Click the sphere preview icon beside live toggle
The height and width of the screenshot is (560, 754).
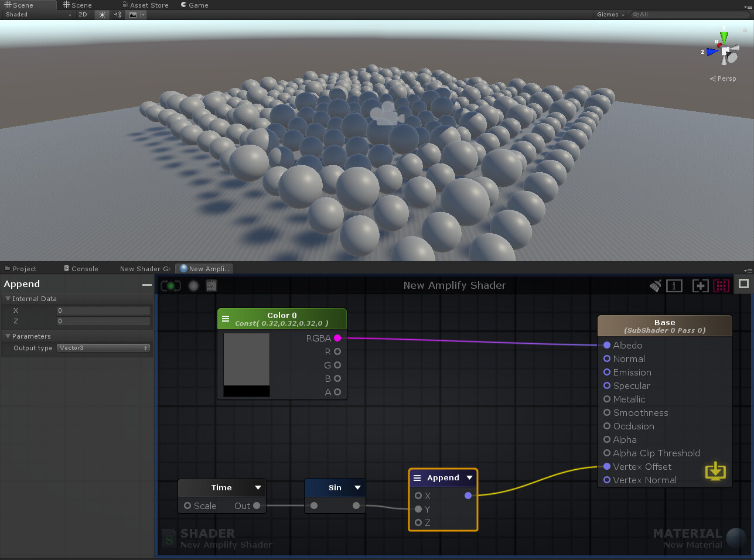click(193, 286)
